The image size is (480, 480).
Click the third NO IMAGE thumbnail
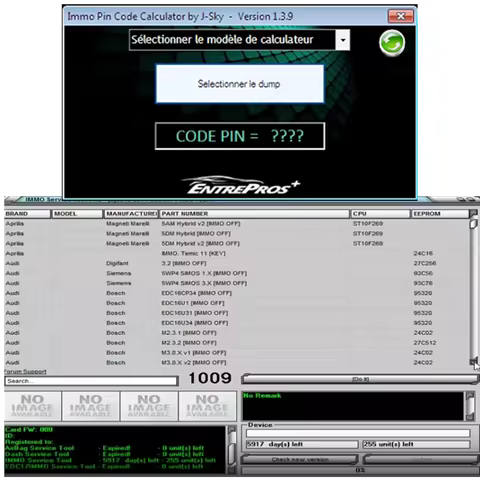coord(149,406)
